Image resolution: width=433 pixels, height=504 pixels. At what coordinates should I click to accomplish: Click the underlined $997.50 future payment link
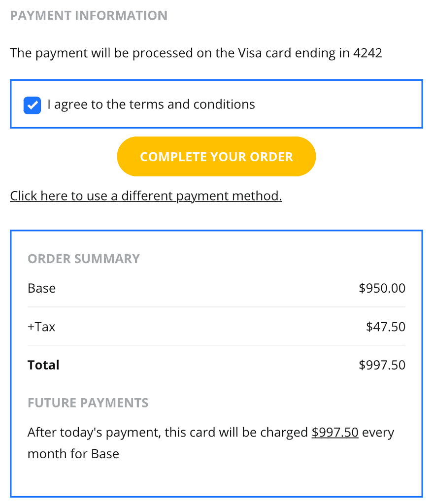334,432
